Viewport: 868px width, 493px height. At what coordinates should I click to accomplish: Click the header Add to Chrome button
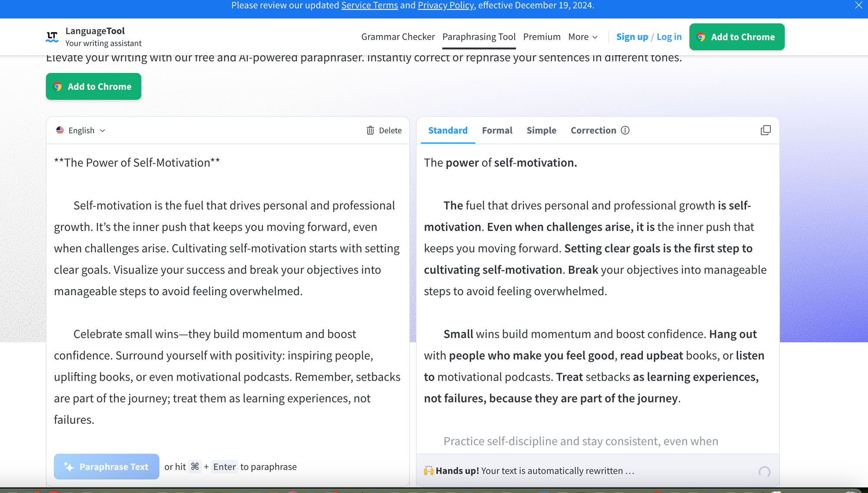[736, 37]
